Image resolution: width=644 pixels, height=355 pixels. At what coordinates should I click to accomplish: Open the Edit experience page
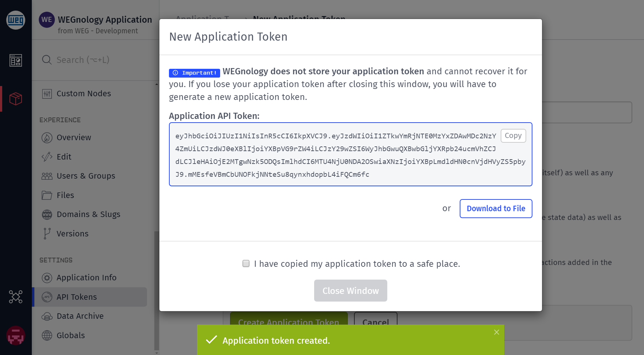64,157
